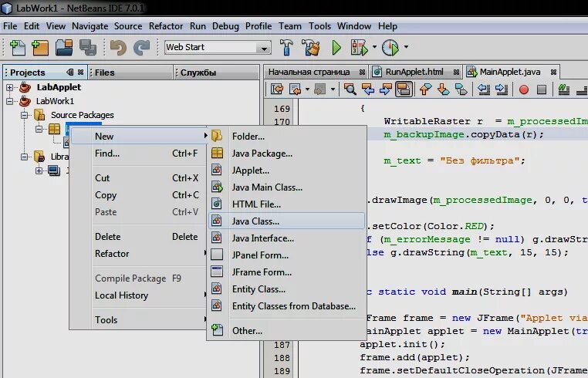Switch to the RunApplet.html editor tab
Image resolution: width=588 pixels, height=378 pixels.
pos(414,72)
